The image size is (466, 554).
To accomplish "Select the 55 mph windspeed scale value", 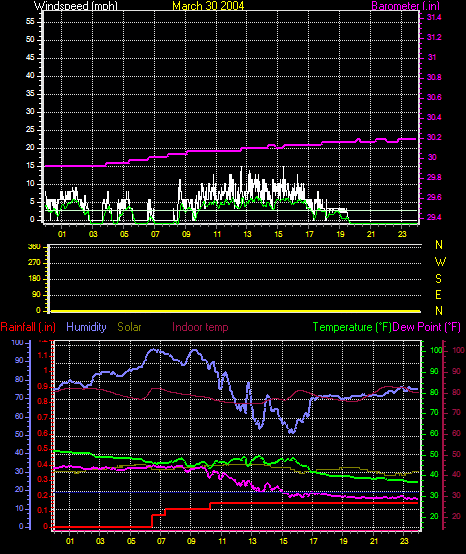I will click(x=30, y=22).
